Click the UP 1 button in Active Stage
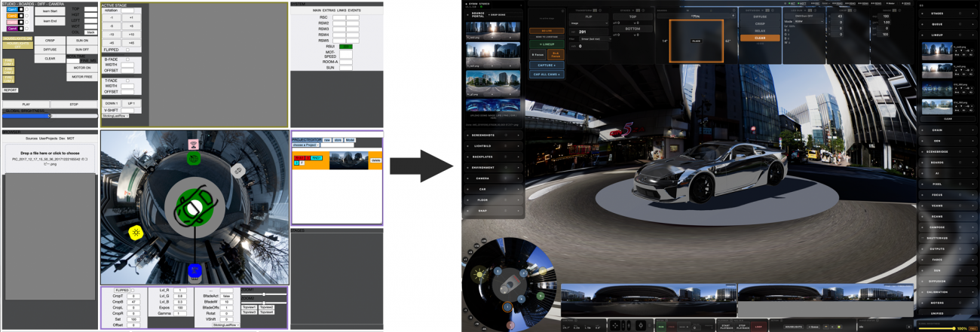This screenshot has width=980, height=332. (131, 103)
